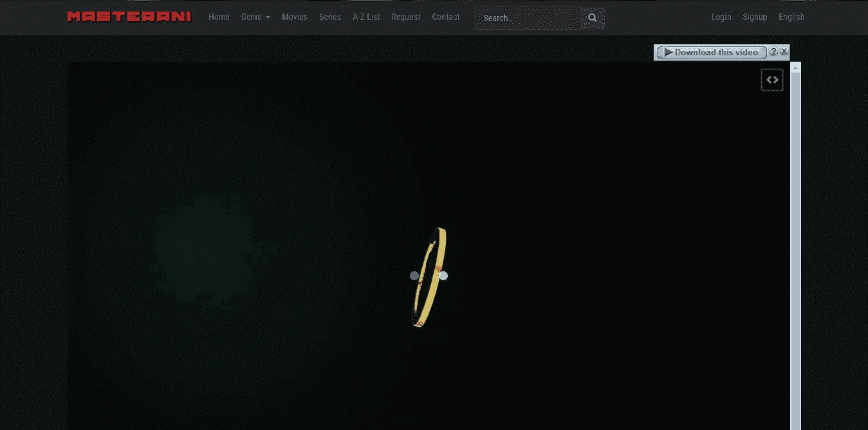868x430 pixels.
Task: Open the Login link
Action: coord(721,17)
